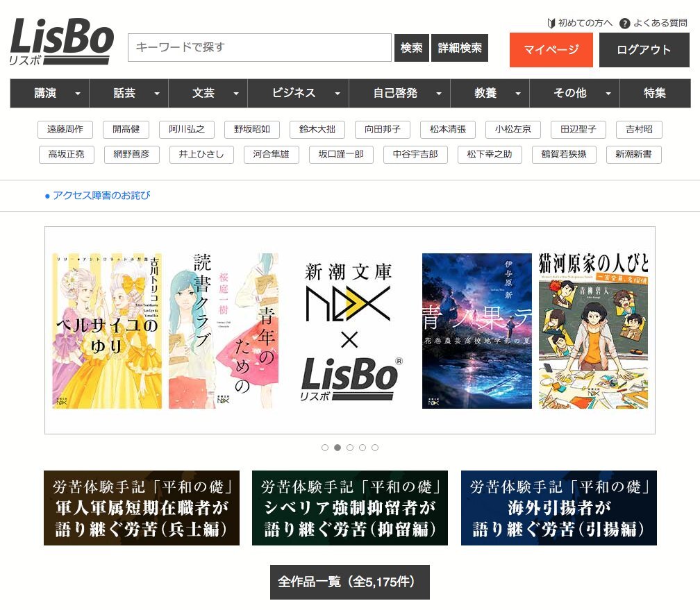Expand the 自己啓発 dropdown menu

tap(399, 93)
